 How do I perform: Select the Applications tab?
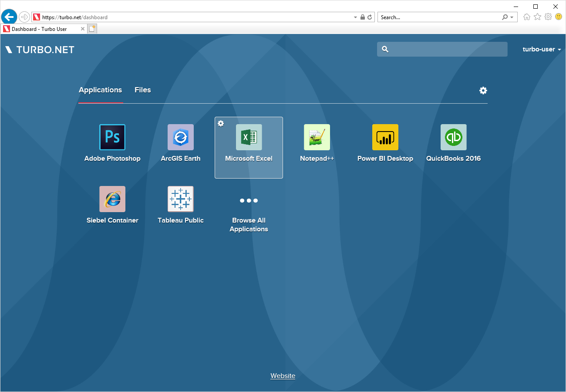coord(100,90)
